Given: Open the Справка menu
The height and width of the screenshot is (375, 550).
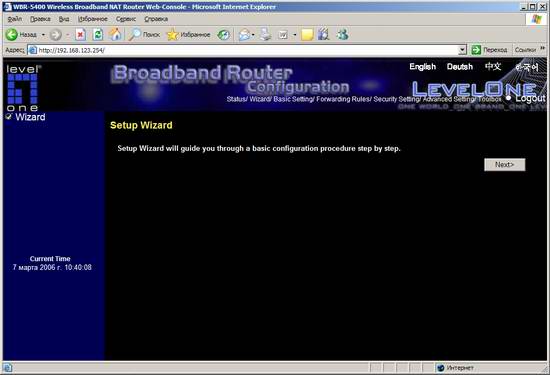Looking at the screenshot, I should [156, 19].
